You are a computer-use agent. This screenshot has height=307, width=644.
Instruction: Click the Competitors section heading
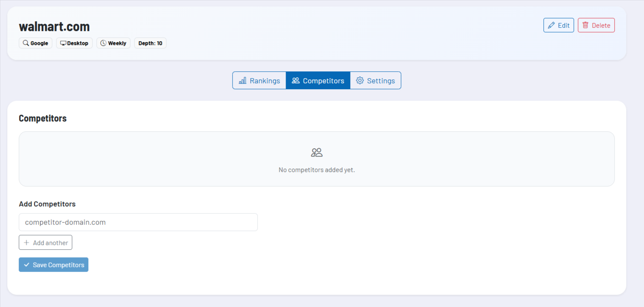pyautogui.click(x=42, y=118)
